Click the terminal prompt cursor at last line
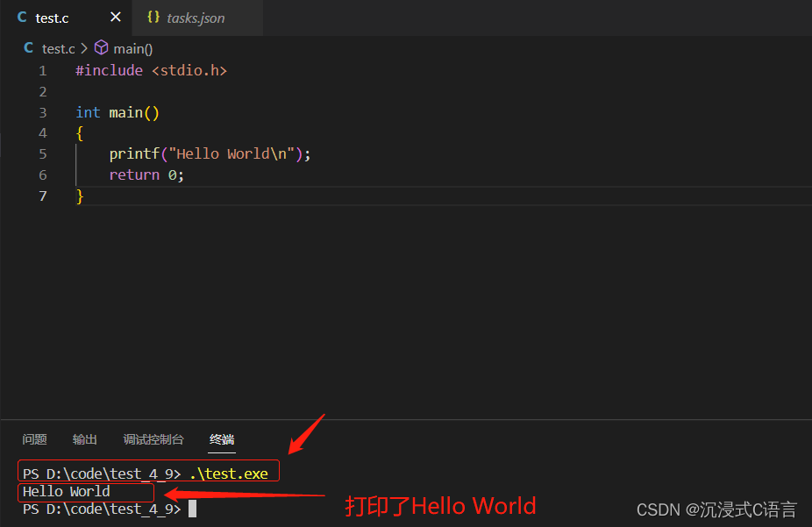The image size is (812, 527). 192,509
